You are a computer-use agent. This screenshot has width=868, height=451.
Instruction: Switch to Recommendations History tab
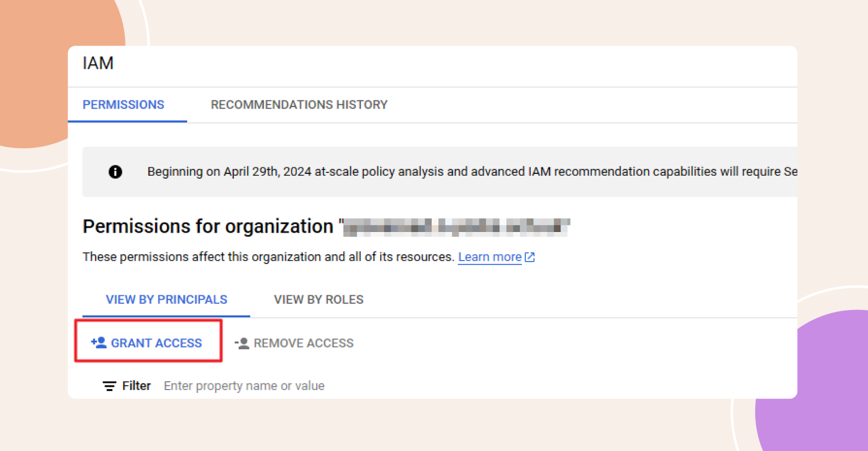[299, 105]
